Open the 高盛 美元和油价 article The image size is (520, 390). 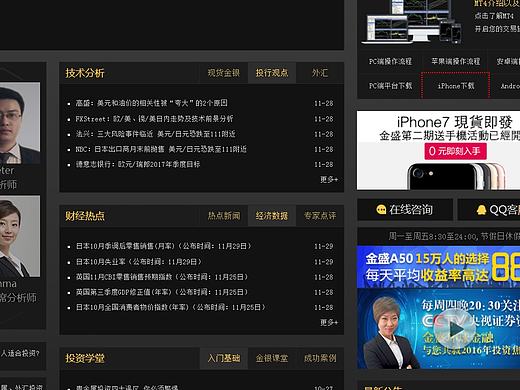(x=152, y=103)
